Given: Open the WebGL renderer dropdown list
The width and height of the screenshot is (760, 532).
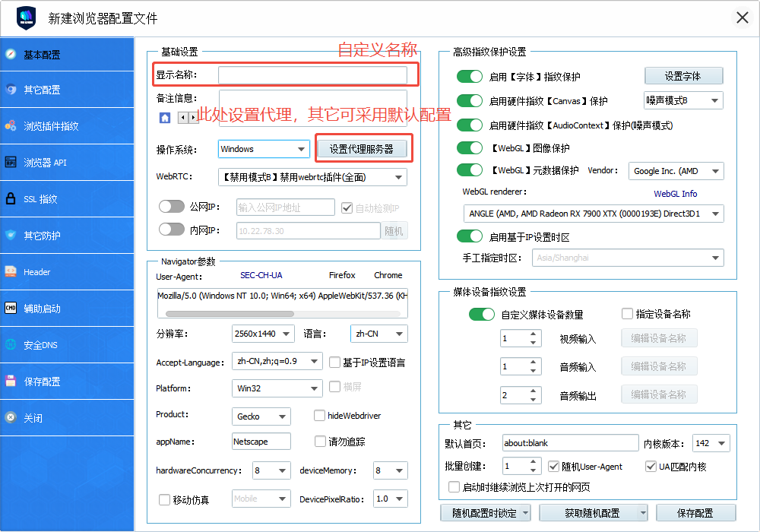Looking at the screenshot, I should coord(594,214).
